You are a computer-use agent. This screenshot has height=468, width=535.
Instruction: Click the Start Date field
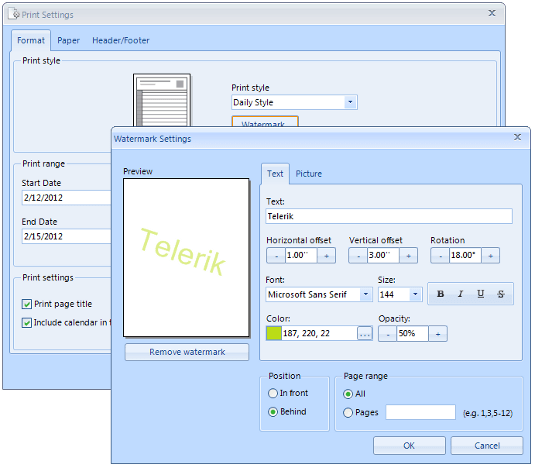click(67, 198)
